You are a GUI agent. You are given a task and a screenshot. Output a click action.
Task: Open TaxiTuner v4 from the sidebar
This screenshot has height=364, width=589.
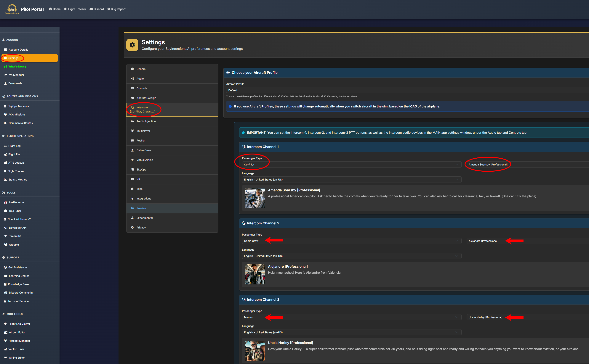(x=17, y=202)
